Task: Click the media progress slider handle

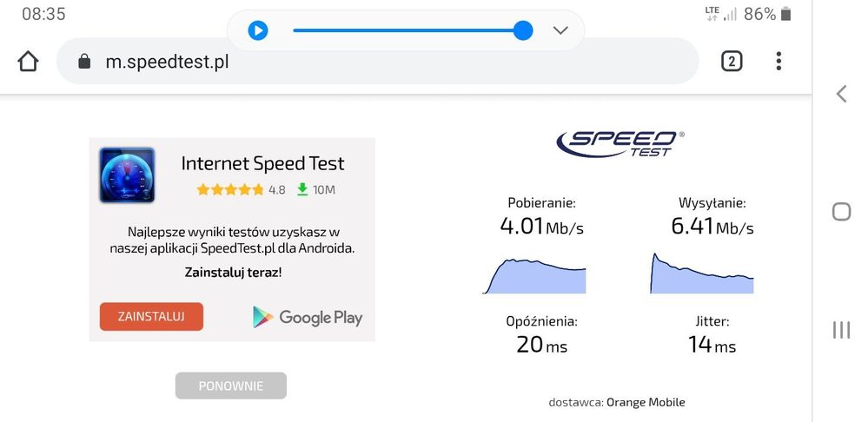Action: [523, 30]
